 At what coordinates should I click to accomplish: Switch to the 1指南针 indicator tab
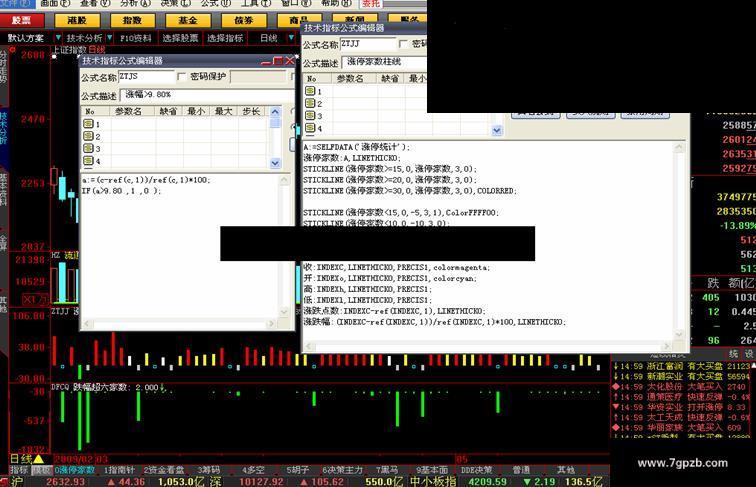click(120, 470)
